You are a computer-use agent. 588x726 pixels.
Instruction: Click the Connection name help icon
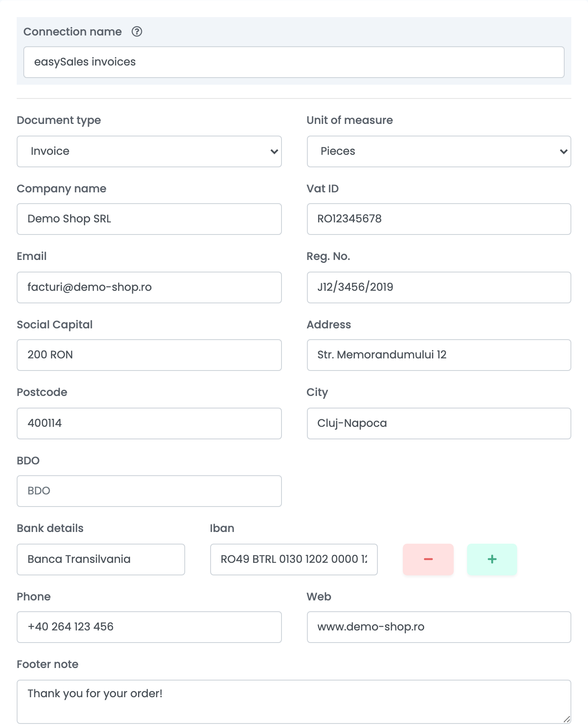pos(137,32)
